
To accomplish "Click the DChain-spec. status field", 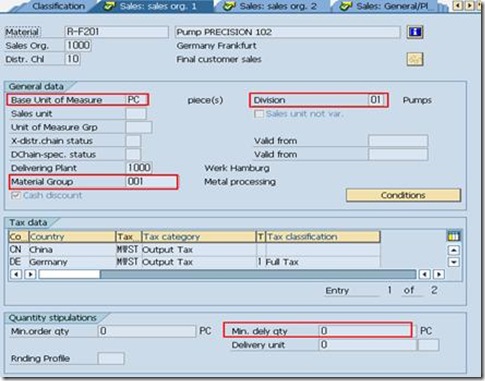I will pyautogui.click(x=133, y=155).
